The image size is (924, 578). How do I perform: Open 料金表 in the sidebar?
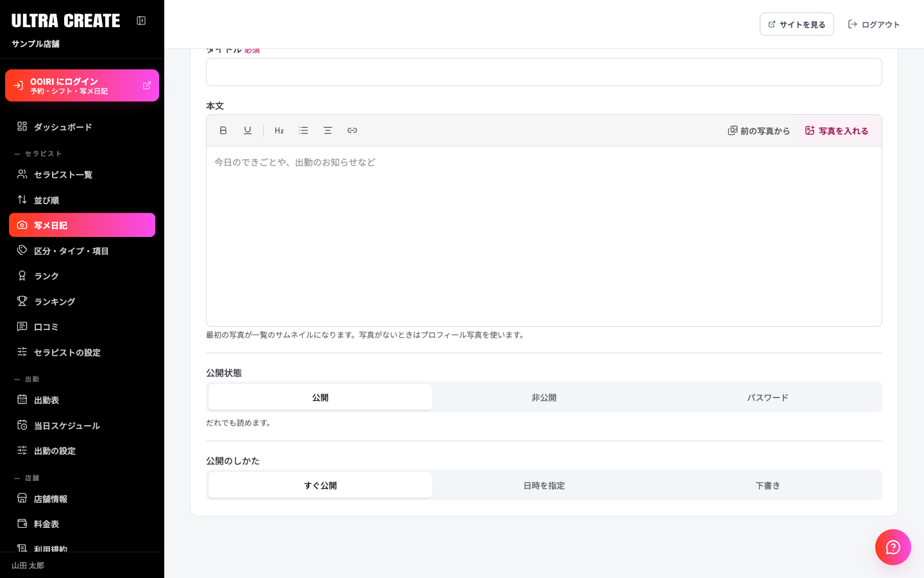point(82,523)
